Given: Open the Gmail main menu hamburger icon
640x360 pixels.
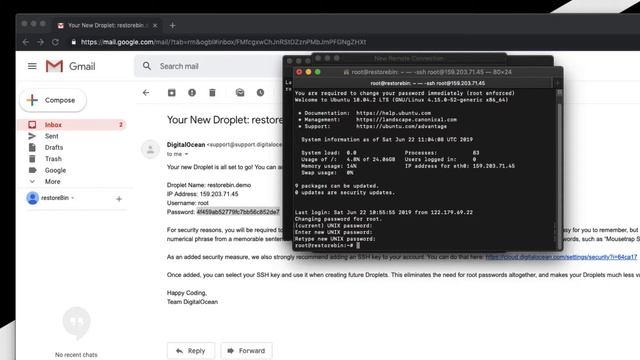Looking at the screenshot, I should 32,66.
